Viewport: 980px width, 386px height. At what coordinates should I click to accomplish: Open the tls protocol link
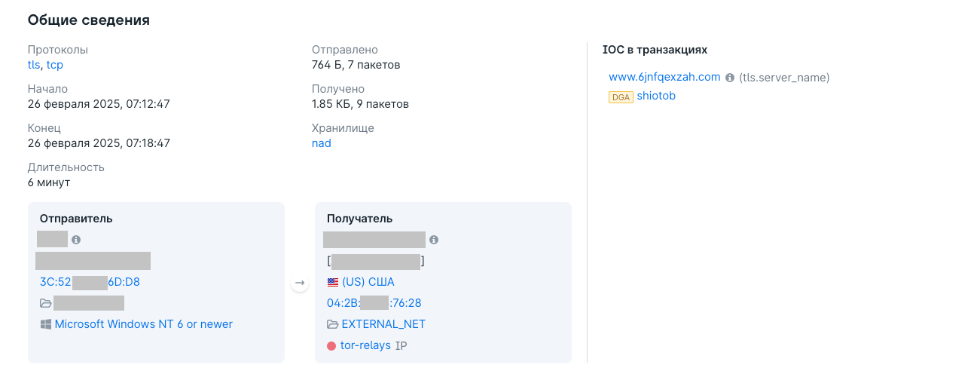pos(34,65)
